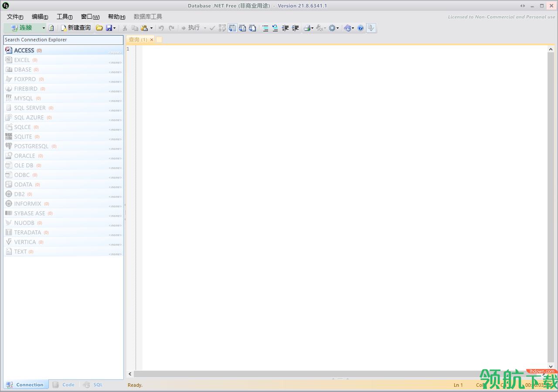Select ACCESS in the connection list
Screen dimensions: 558x392
64,51
